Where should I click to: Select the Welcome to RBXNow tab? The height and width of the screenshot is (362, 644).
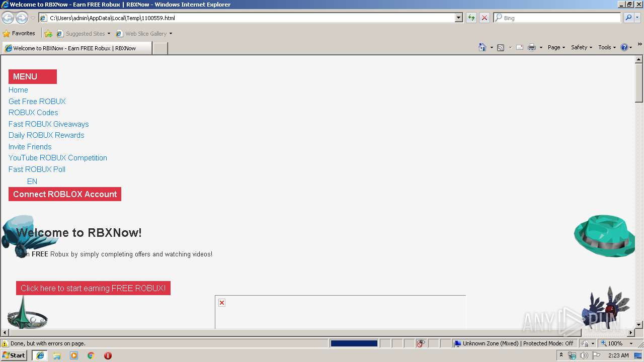76,48
